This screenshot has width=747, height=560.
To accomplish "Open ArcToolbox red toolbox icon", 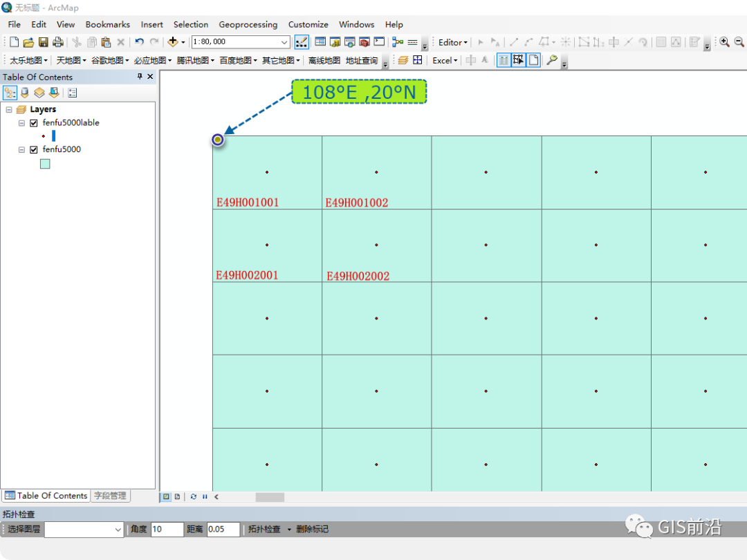I will point(365,42).
